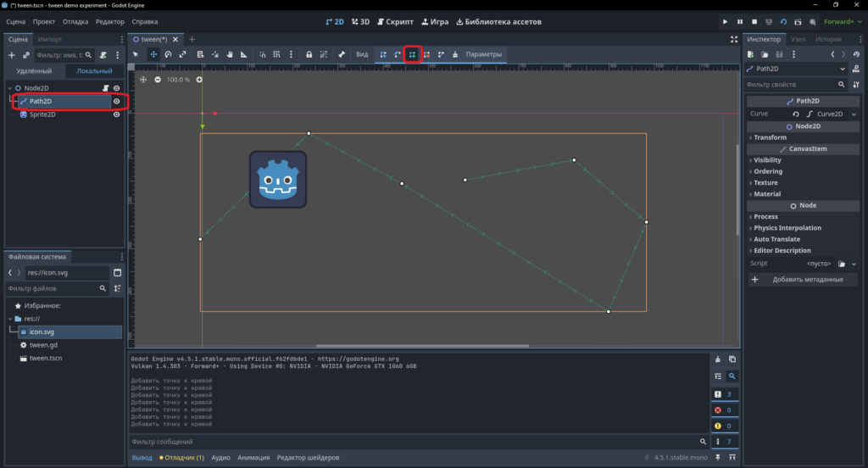Viewport: 868px width, 468px height.
Task: Open the Проект menu
Action: click(x=44, y=21)
